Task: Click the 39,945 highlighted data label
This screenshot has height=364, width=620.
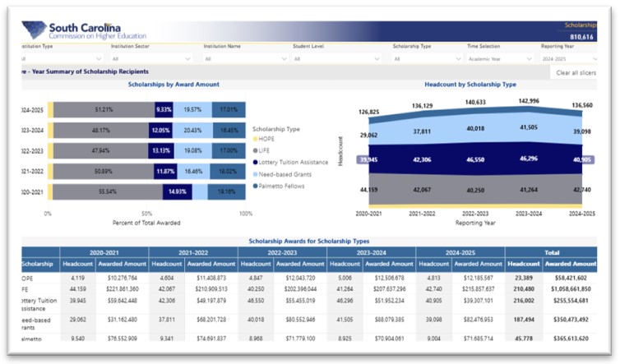Action: [x=368, y=159]
